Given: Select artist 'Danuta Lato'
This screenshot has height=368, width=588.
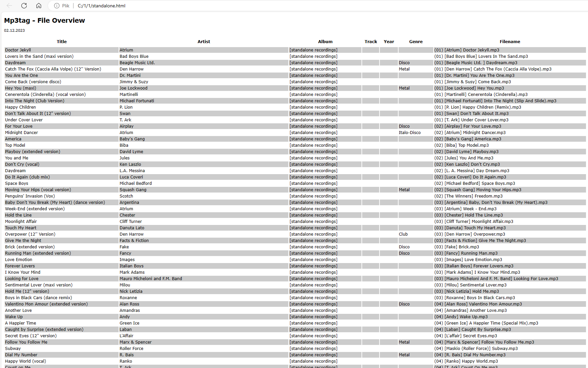Looking at the screenshot, I should pyautogui.click(x=132, y=228).
